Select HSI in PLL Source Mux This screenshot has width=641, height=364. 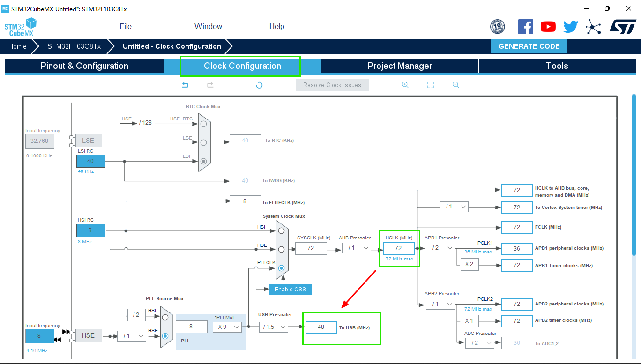(x=165, y=317)
